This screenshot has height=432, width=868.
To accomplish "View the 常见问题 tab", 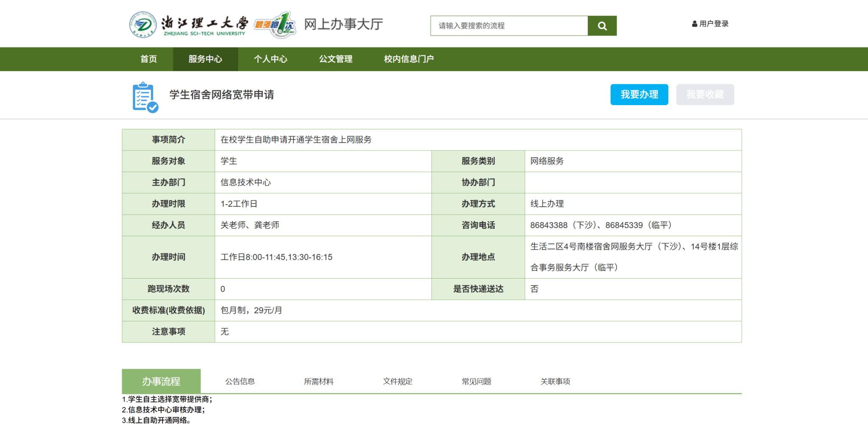I will pyautogui.click(x=476, y=382).
